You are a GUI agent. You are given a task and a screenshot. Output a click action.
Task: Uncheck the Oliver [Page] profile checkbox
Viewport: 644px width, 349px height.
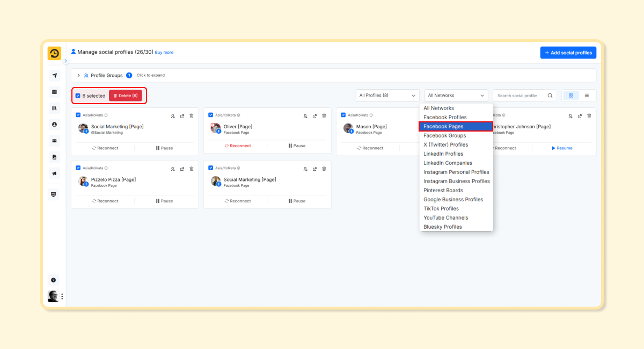point(211,115)
